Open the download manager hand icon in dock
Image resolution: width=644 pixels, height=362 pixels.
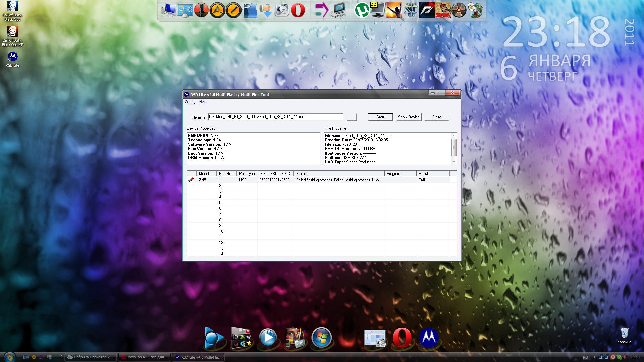click(266, 10)
